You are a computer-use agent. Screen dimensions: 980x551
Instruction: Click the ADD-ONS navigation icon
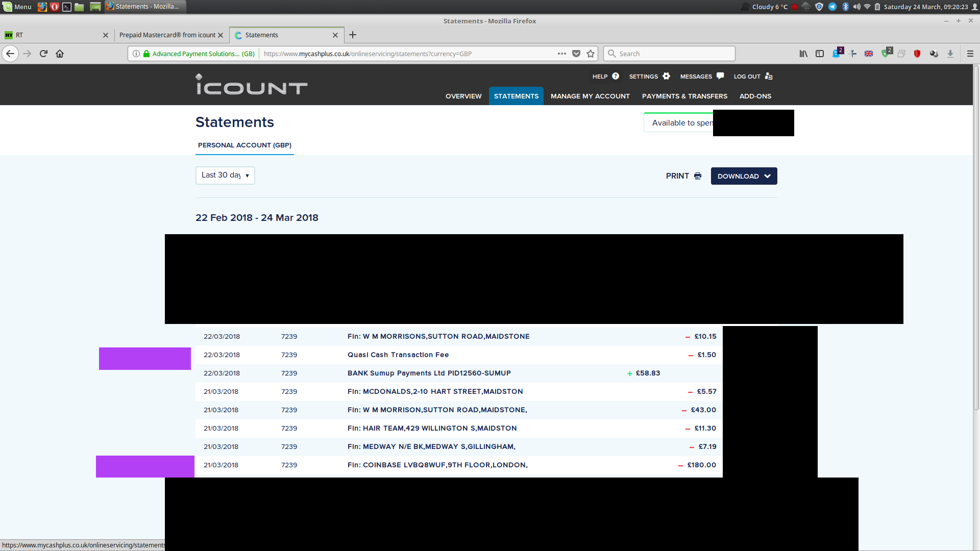[x=754, y=95]
